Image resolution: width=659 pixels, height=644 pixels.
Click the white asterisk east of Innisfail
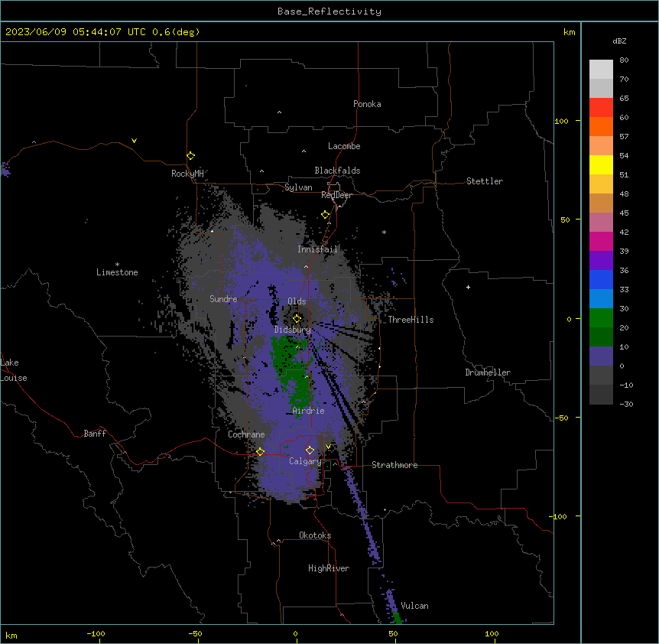384,233
